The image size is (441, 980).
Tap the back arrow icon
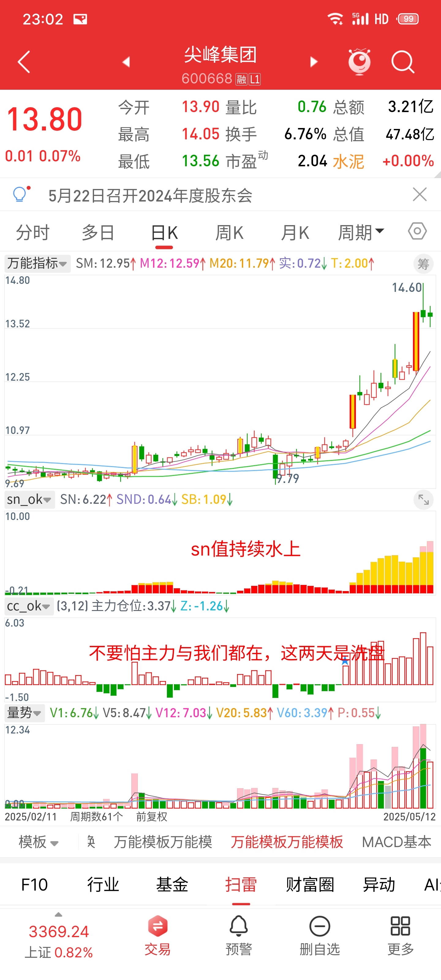[x=24, y=62]
